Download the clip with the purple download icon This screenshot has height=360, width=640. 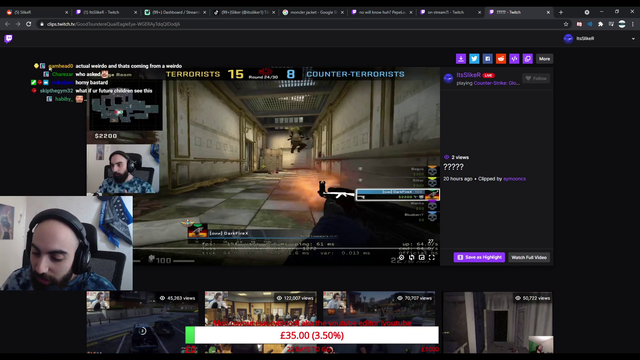(x=461, y=59)
